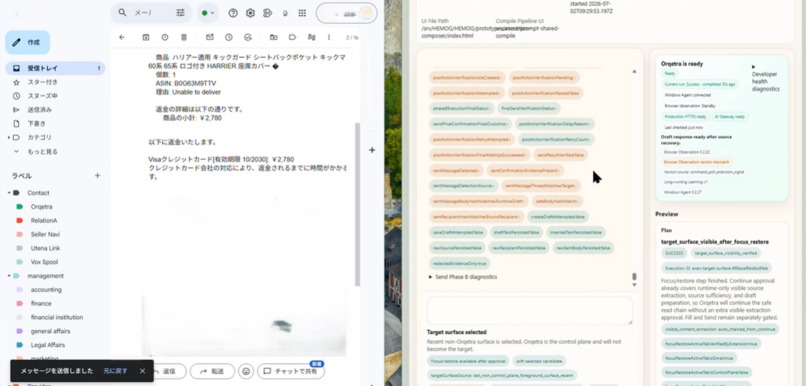The height and width of the screenshot is (386, 806).
Task: Open more options three-dot menu
Action: [329, 37]
